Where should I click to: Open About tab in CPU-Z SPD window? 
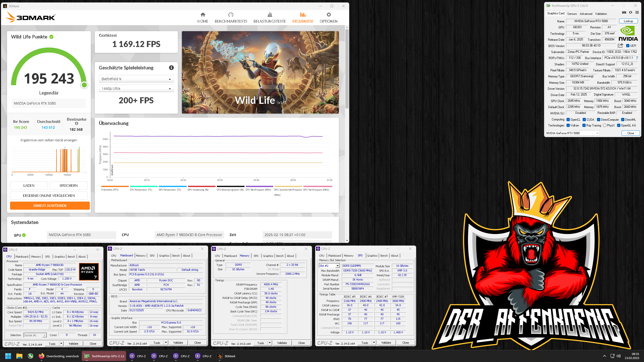(x=394, y=256)
